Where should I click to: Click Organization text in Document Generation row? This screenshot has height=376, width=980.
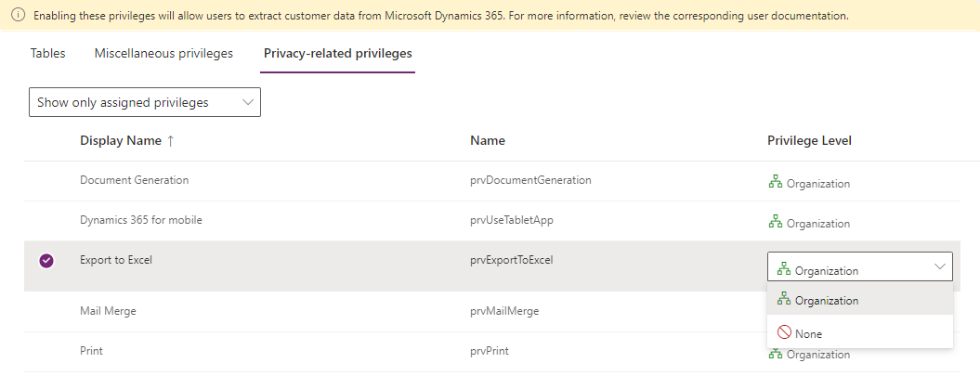pos(818,184)
